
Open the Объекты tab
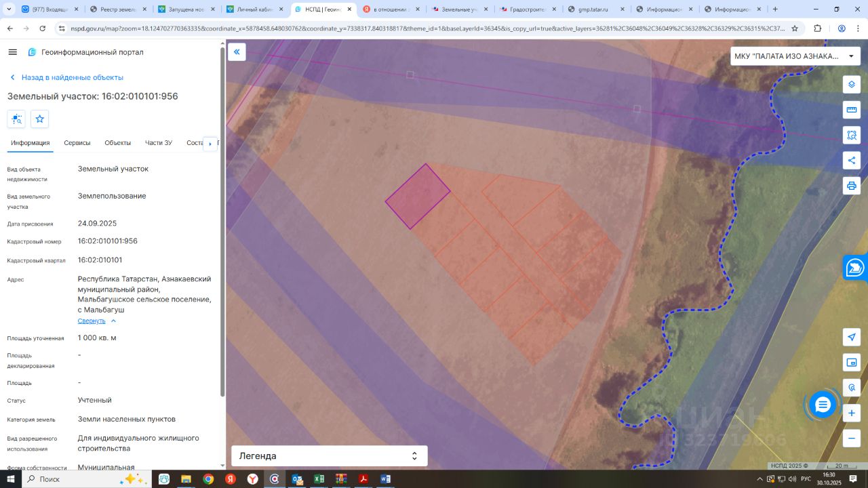point(118,143)
